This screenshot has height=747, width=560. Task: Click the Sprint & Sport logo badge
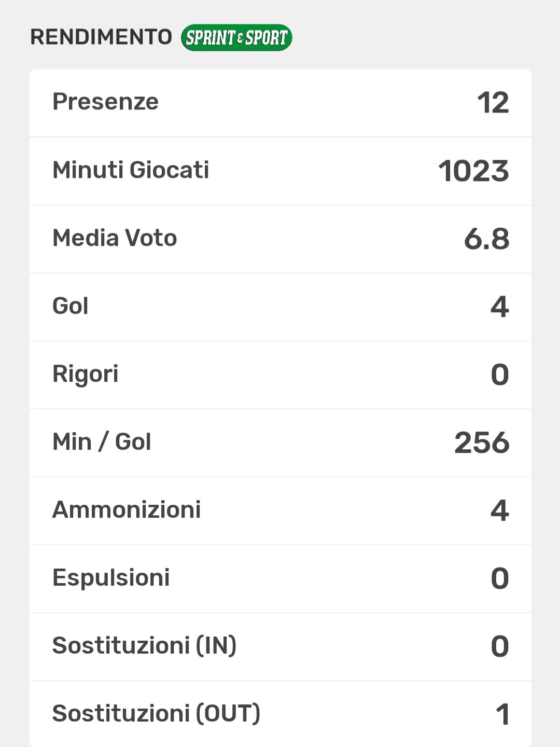click(236, 38)
